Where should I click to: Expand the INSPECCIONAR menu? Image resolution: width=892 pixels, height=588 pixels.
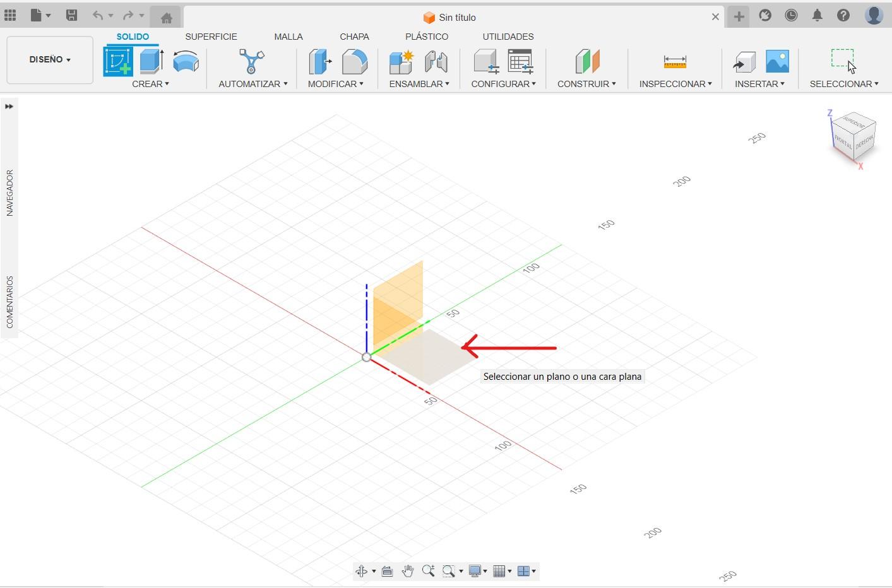coord(675,84)
